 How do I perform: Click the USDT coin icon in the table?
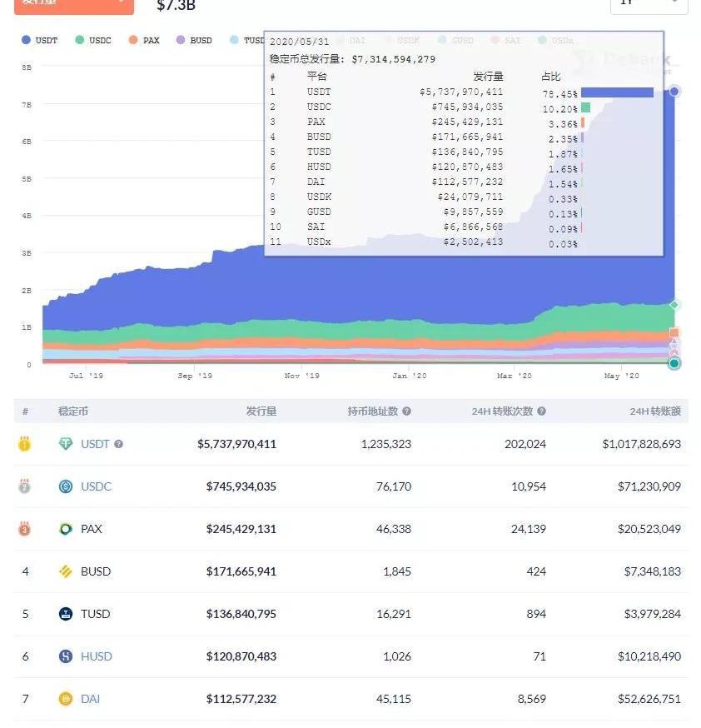pos(66,444)
